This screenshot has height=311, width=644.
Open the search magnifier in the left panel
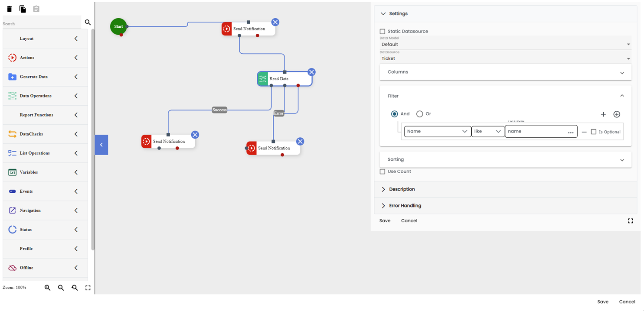click(x=88, y=22)
